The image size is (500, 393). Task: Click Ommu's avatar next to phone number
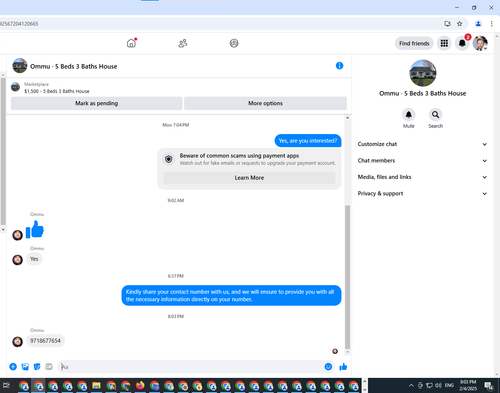[x=17, y=342]
